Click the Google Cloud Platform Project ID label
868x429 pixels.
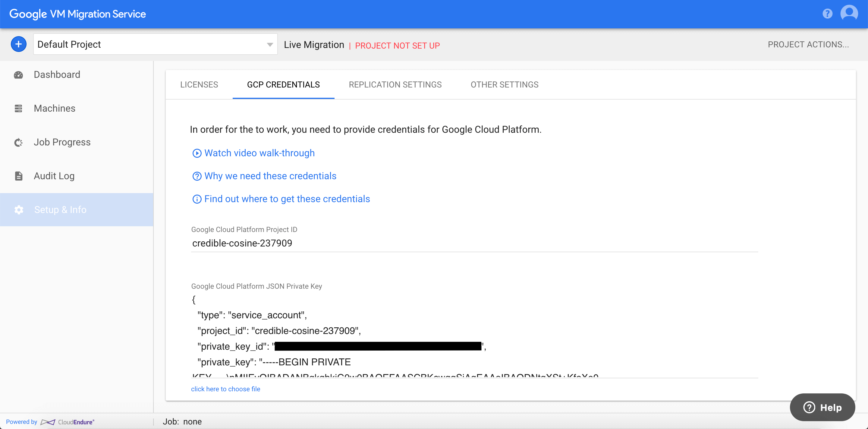coord(244,230)
